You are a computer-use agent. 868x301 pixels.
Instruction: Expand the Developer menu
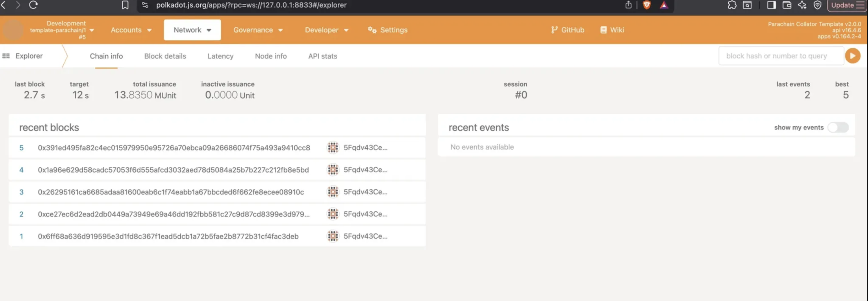click(327, 30)
